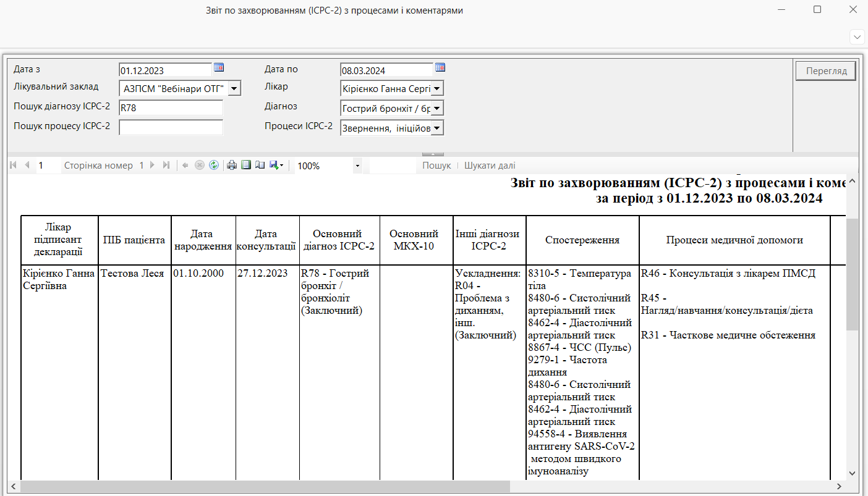
Task: Click report scroll up arrow
Action: point(852,182)
